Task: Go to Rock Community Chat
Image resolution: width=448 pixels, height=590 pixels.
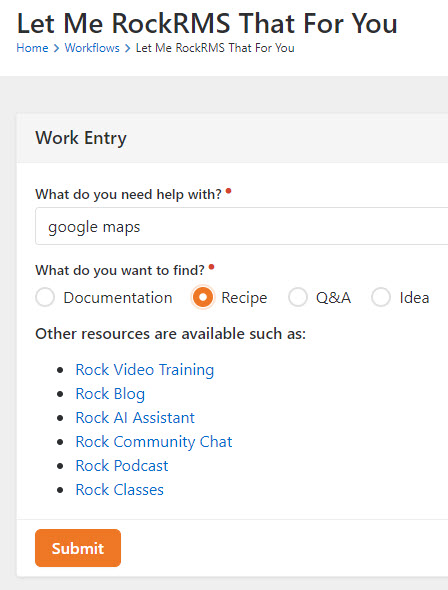Action: [x=154, y=442]
